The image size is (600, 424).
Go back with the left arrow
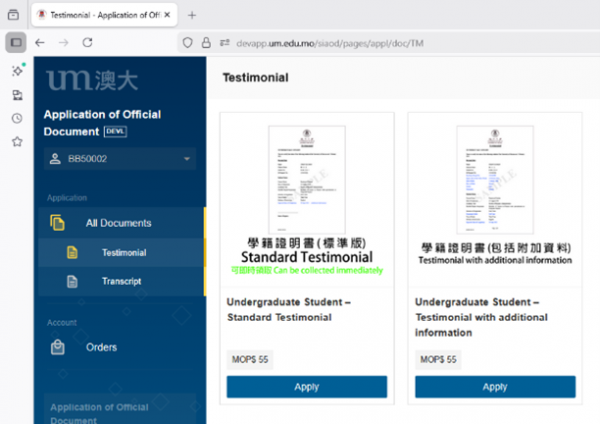(40, 43)
